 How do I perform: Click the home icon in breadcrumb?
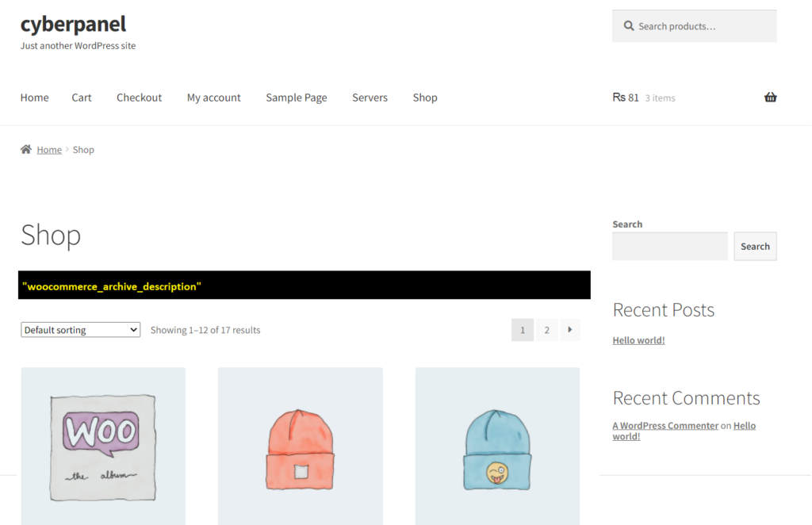coord(26,149)
